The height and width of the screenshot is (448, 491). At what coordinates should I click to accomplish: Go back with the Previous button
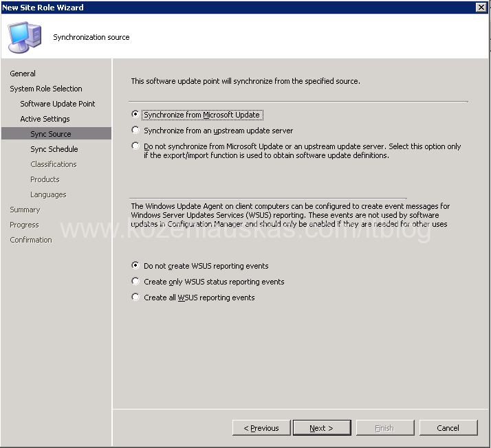pyautogui.click(x=261, y=427)
